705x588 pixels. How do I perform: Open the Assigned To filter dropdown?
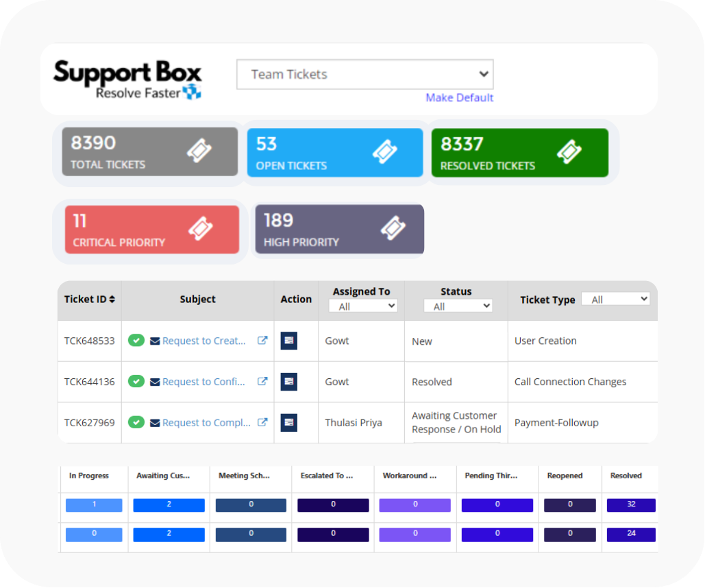tap(363, 306)
